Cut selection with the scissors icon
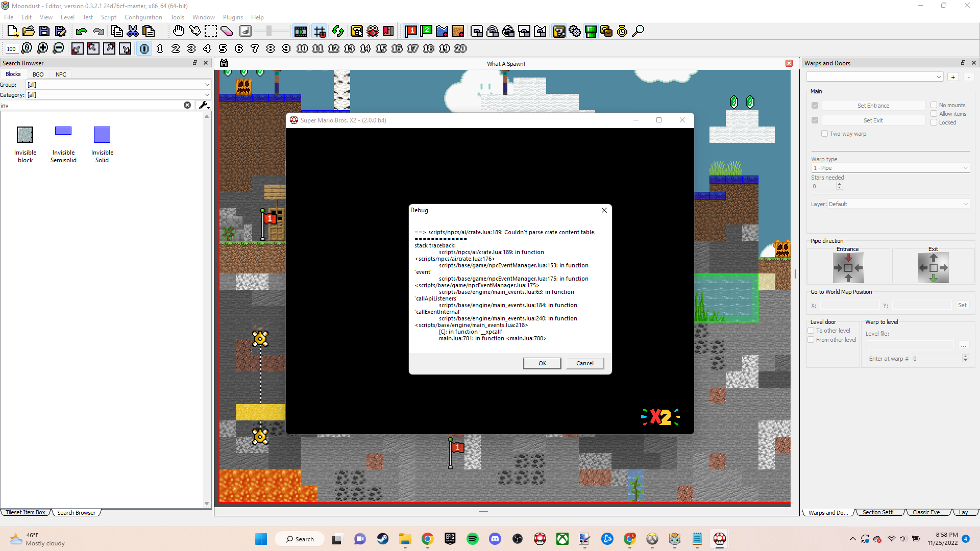 [133, 32]
